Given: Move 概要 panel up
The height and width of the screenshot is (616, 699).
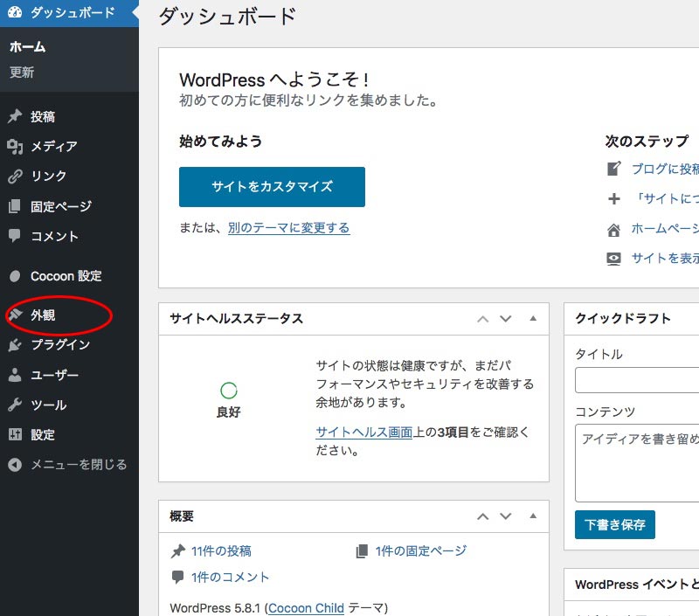Looking at the screenshot, I should point(483,516).
